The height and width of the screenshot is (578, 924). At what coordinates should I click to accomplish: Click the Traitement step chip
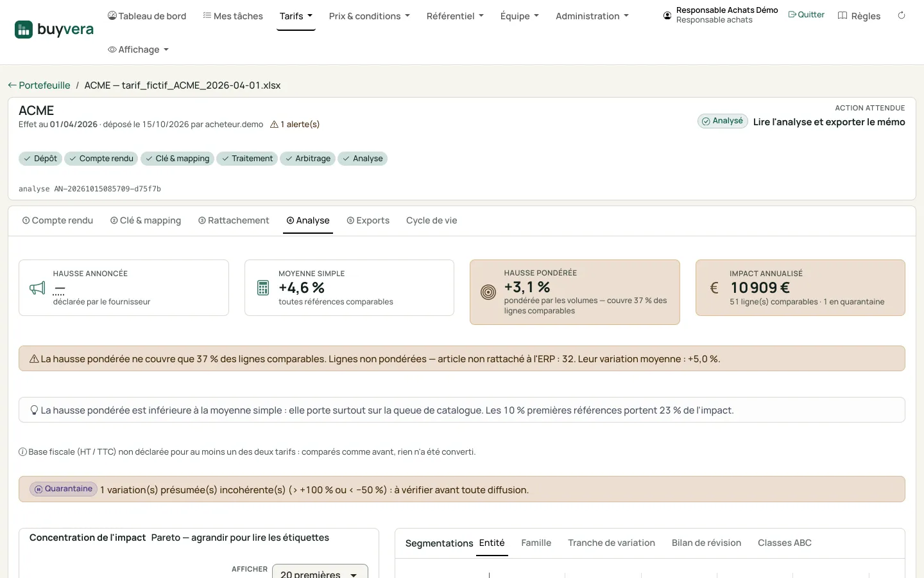tap(247, 159)
